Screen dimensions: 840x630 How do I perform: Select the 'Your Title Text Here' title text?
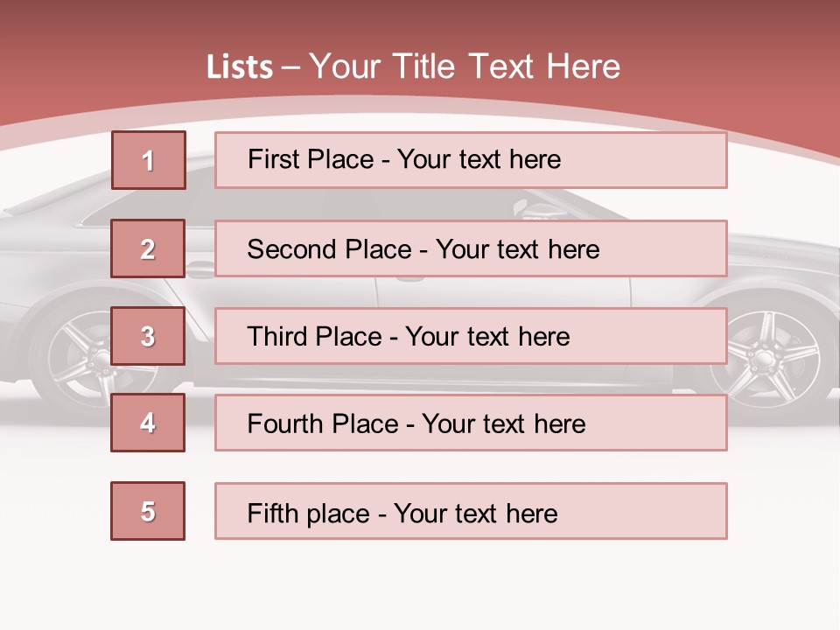pos(465,66)
